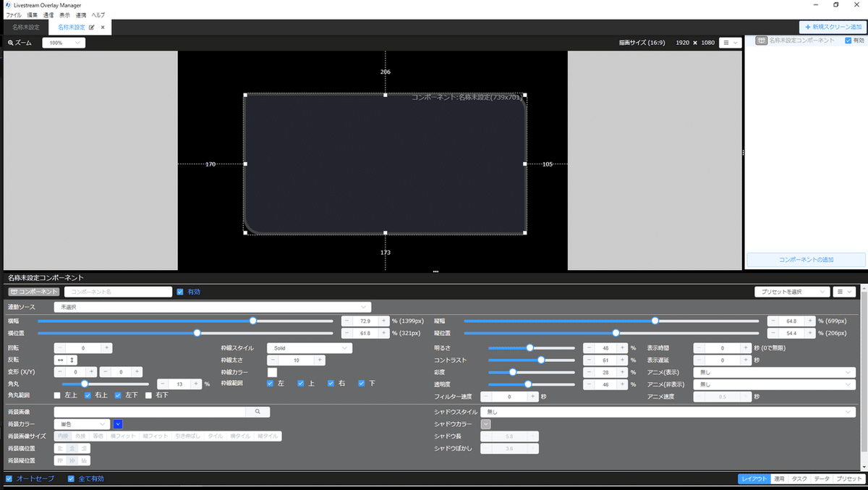Switch to the 運用 tab

(779, 478)
